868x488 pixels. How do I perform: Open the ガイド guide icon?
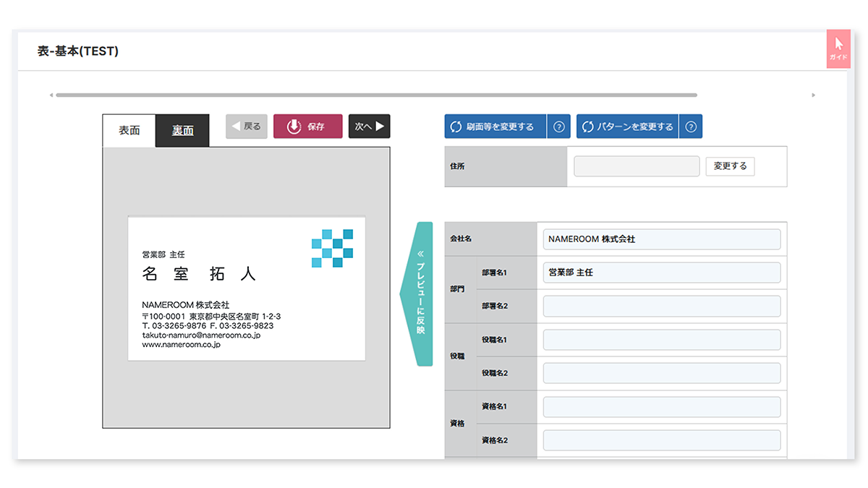[x=838, y=49]
